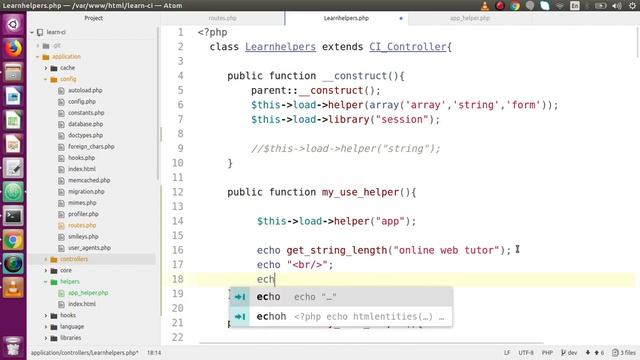Open the Files manager in dock
Image resolution: width=640 pixels, height=360 pixels.
click(x=13, y=73)
